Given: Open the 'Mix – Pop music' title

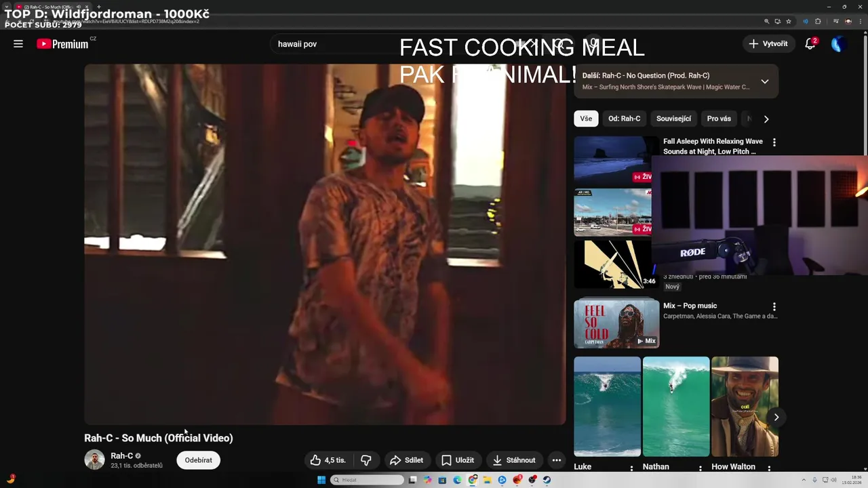Looking at the screenshot, I should [690, 306].
